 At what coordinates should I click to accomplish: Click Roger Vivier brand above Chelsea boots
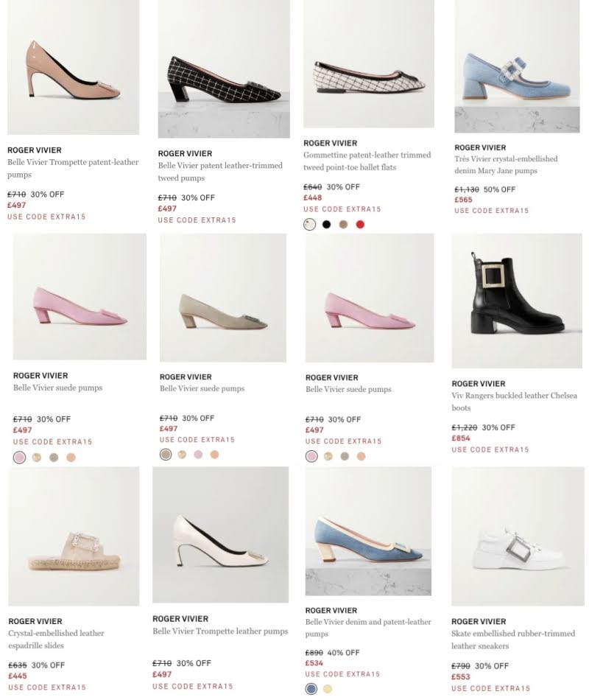point(479,383)
